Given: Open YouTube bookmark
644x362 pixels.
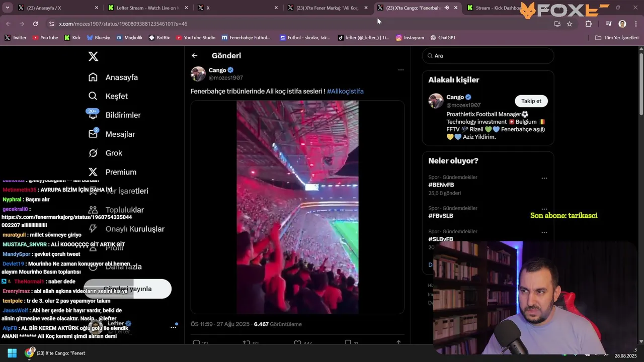Looking at the screenshot, I should [45, 38].
